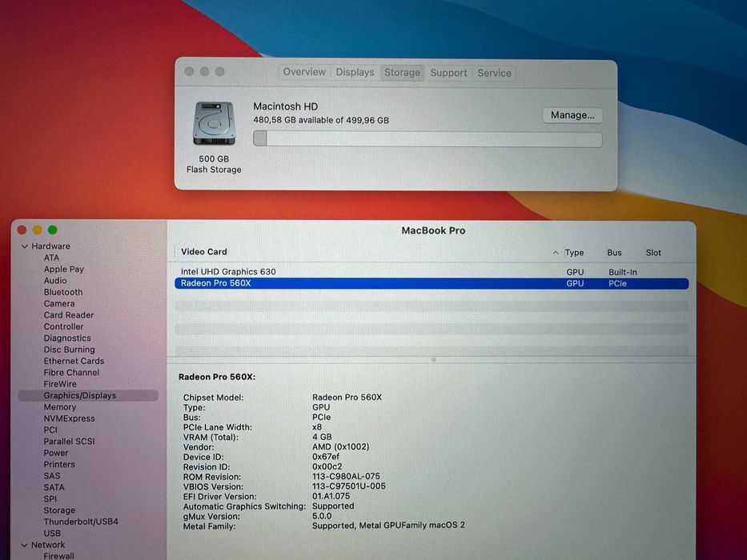The width and height of the screenshot is (747, 560).
Task: Select Storage in the Hardware sidebar list
Action: point(59,510)
